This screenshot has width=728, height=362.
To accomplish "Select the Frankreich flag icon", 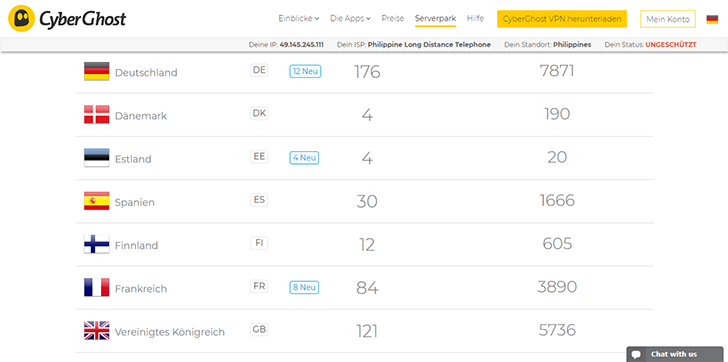I will click(97, 287).
